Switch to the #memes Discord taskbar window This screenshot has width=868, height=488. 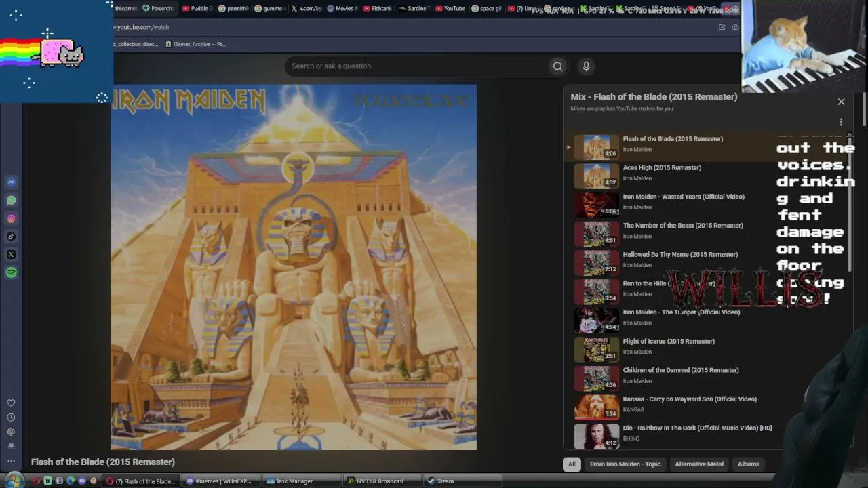click(x=222, y=481)
